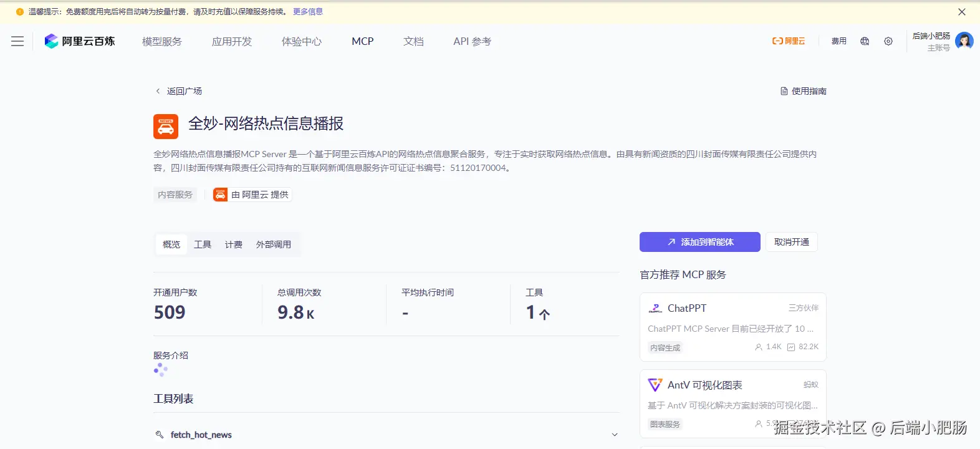Open the hamburger sidebar menu
Screen dimensions: 980x449
(x=17, y=41)
